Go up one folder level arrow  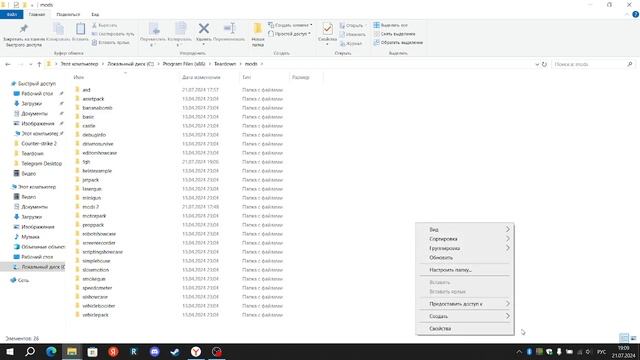39,64
